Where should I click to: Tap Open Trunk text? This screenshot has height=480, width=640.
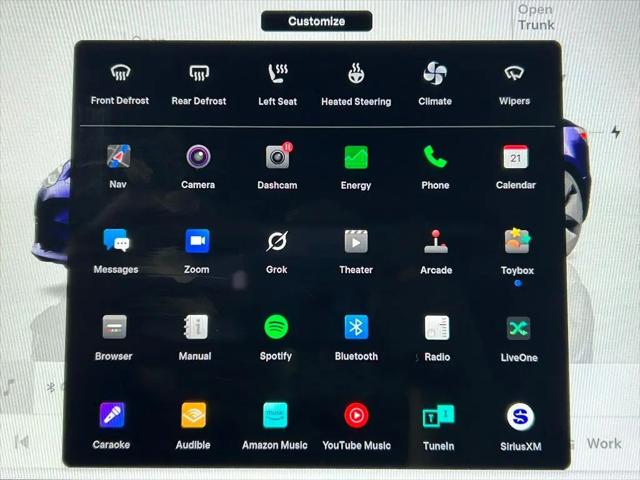pyautogui.click(x=536, y=17)
